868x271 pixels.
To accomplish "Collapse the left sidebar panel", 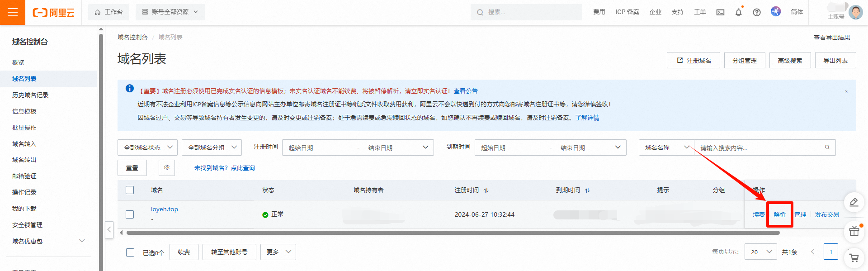I will click(109, 229).
